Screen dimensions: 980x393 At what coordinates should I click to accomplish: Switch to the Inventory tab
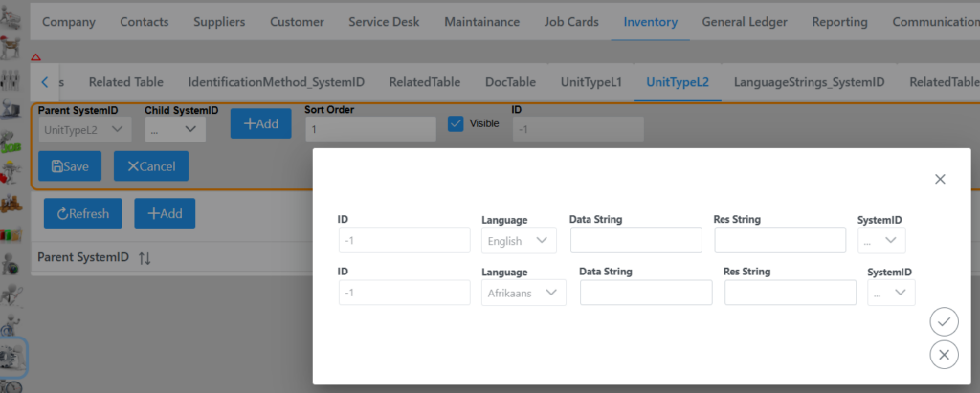[x=650, y=22]
